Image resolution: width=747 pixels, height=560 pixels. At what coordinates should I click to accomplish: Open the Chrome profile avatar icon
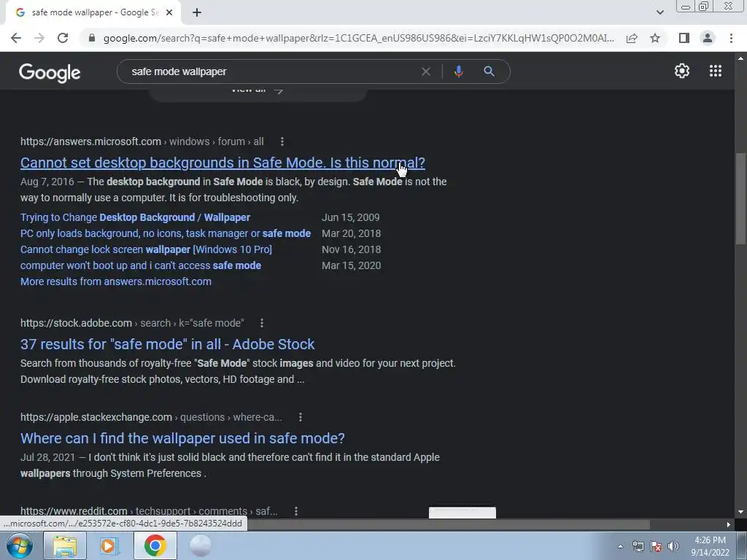point(708,38)
